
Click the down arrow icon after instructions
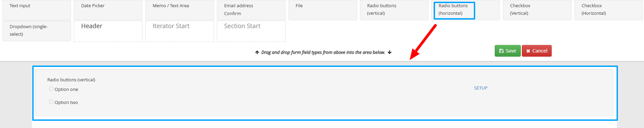389,53
